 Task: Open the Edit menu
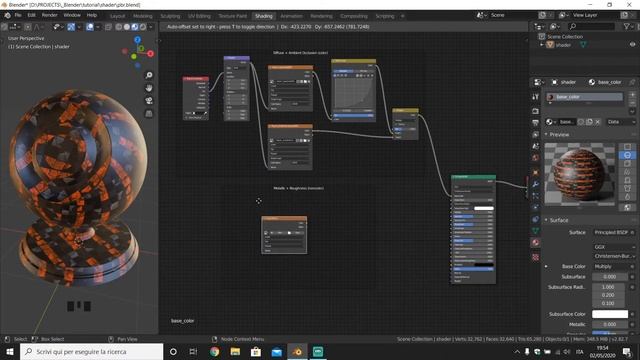click(x=31, y=15)
